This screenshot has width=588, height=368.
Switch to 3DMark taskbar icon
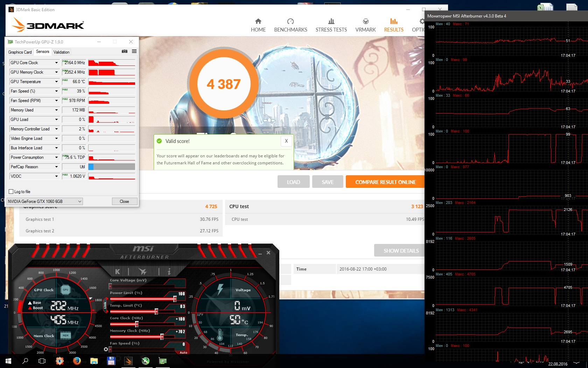(128, 361)
